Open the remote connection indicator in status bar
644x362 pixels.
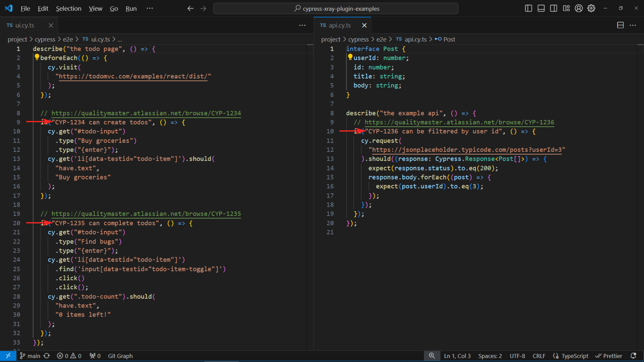[x=8, y=356]
